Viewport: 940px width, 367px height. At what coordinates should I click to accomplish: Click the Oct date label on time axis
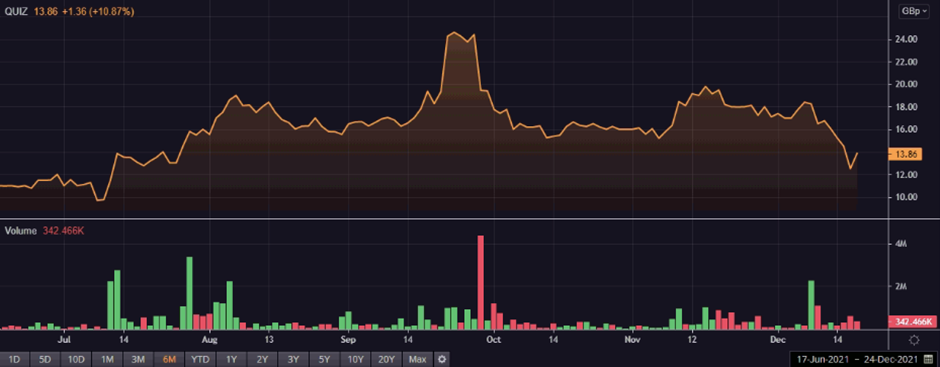click(x=494, y=340)
